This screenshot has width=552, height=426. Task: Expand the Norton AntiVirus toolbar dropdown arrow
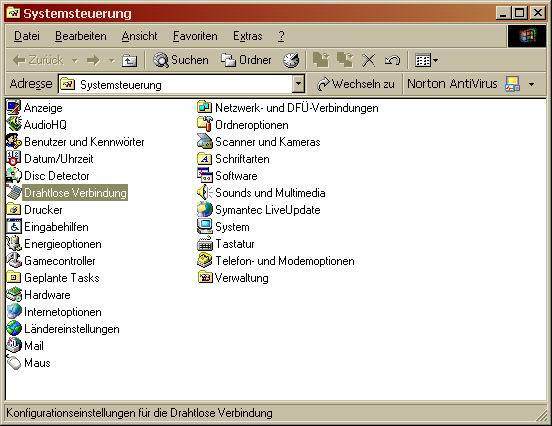[x=531, y=84]
